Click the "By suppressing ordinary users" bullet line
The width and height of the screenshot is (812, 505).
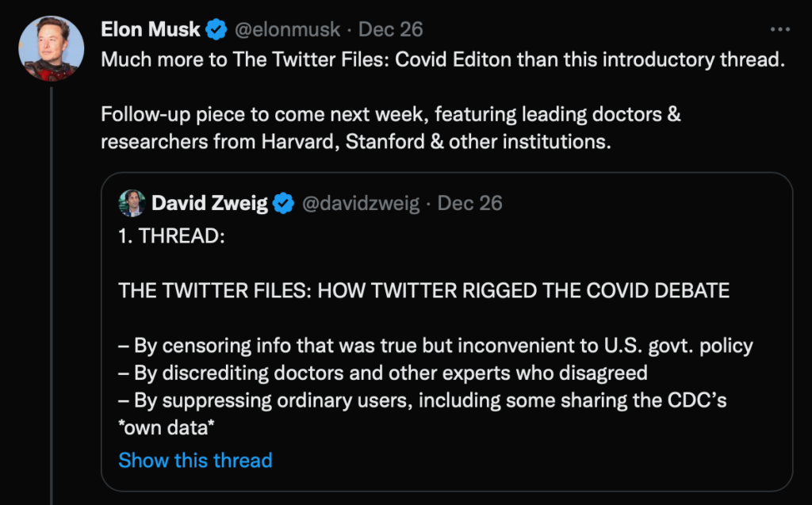[x=423, y=400]
